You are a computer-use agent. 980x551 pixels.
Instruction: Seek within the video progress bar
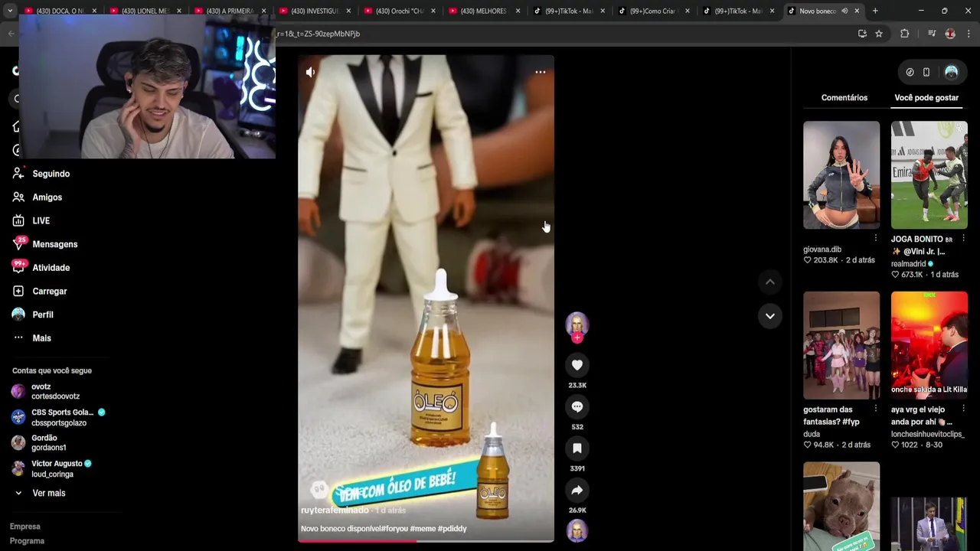click(426, 540)
